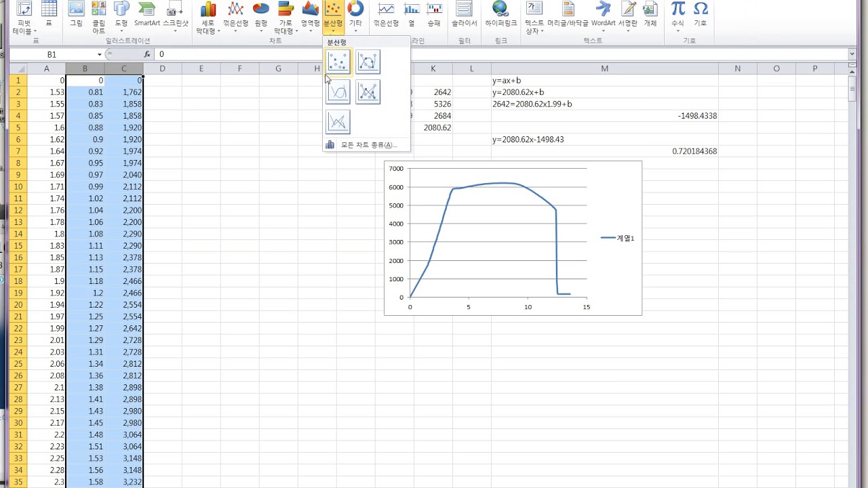The width and height of the screenshot is (868, 488).
Task: Insert a Win/Loss (승패) sparkline
Action: point(435,15)
